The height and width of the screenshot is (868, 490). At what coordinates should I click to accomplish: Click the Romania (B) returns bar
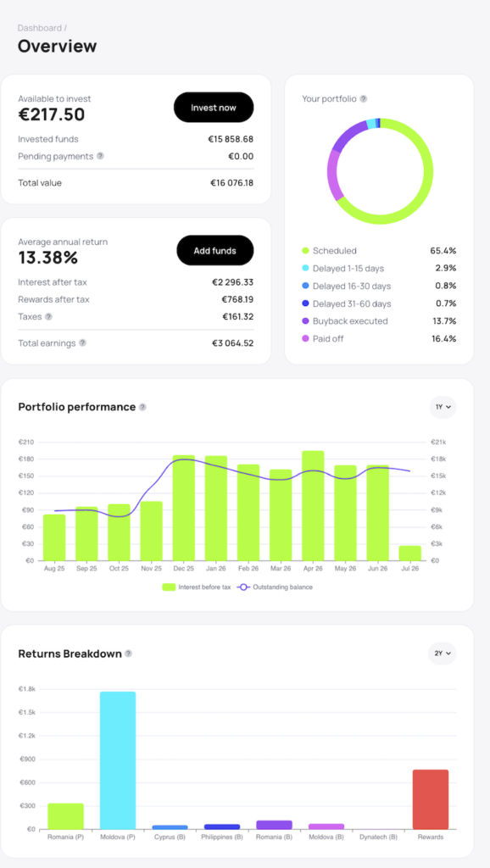(x=274, y=825)
